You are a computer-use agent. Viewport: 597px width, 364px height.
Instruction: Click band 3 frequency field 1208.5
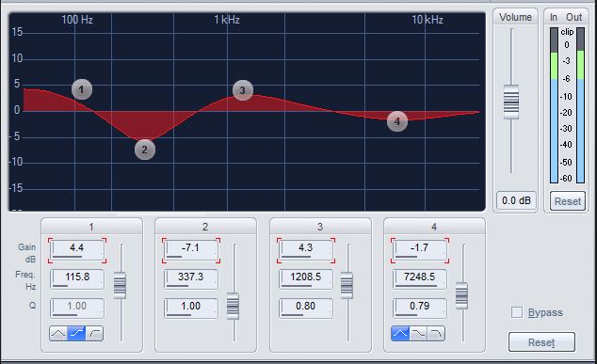306,278
